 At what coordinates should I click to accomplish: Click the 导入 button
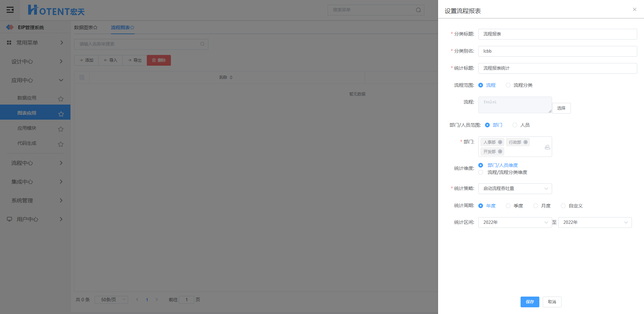(x=110, y=60)
